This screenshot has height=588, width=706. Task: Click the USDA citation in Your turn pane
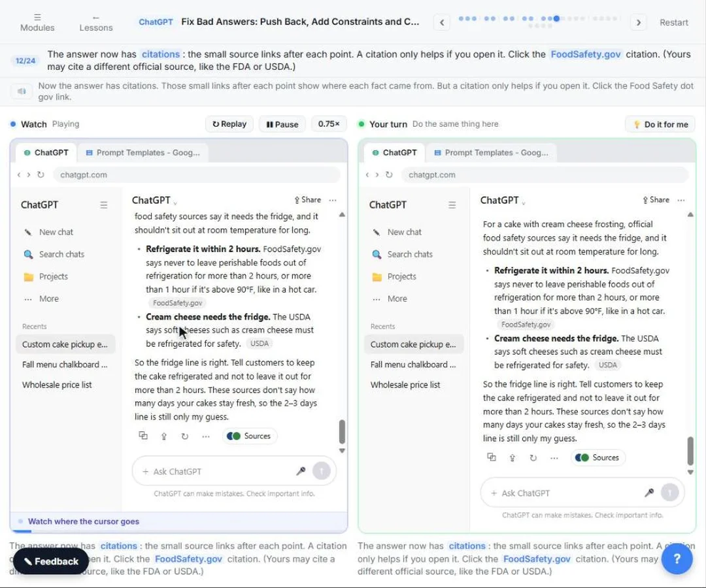point(608,365)
